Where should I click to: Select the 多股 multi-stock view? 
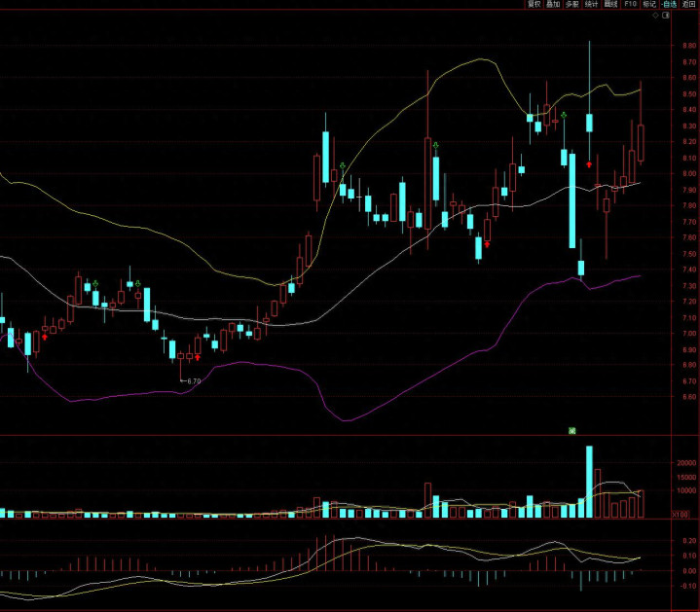tap(572, 4)
